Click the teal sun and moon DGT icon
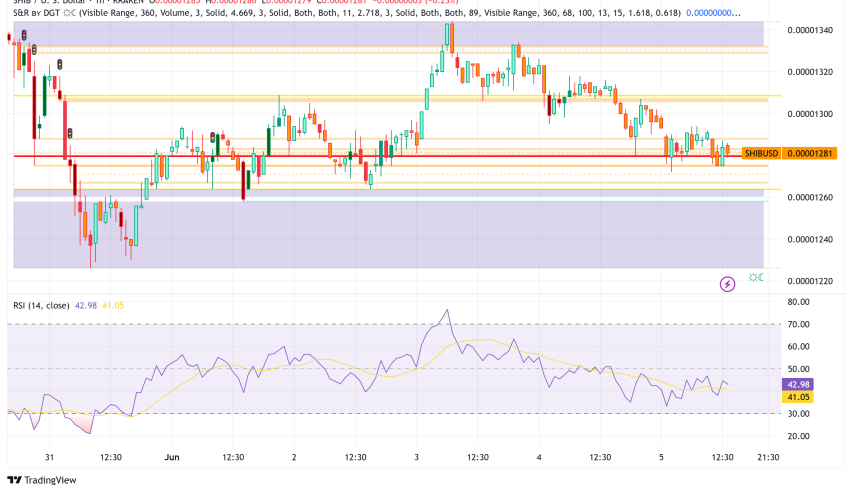 756,278
